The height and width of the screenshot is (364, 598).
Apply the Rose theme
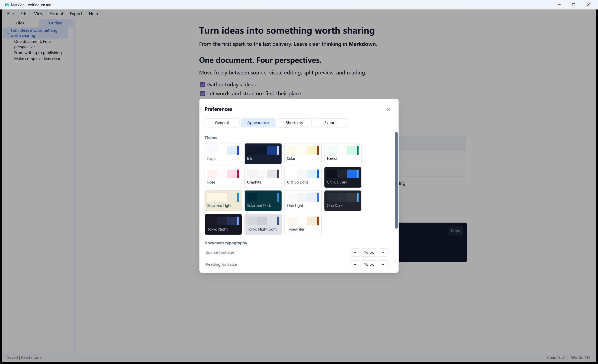click(x=223, y=177)
